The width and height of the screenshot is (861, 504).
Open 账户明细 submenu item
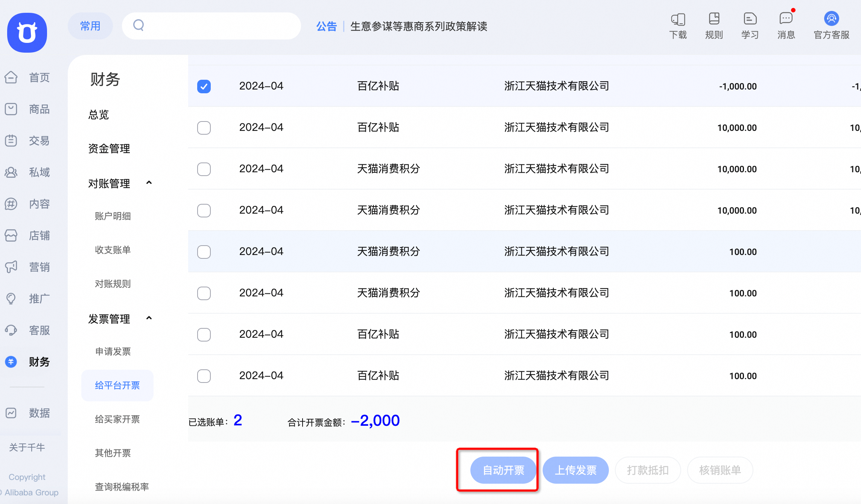113,216
